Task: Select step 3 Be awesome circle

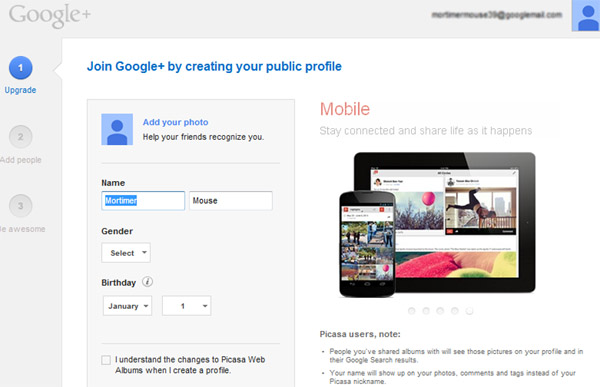Action: point(21,206)
